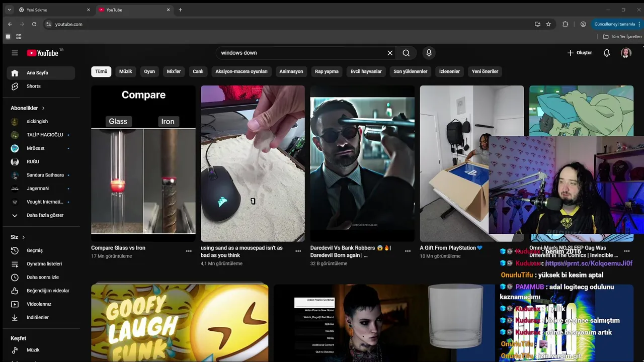This screenshot has height=362, width=644.
Task: Open a new browser tab
Action: point(181,10)
